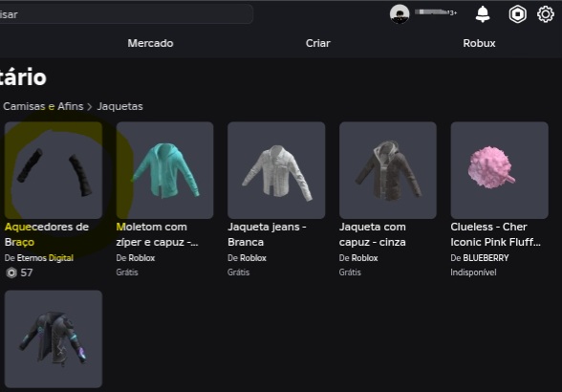
Task: Click the Camisas e Afins breadcrumb
Action: pyautogui.click(x=43, y=106)
